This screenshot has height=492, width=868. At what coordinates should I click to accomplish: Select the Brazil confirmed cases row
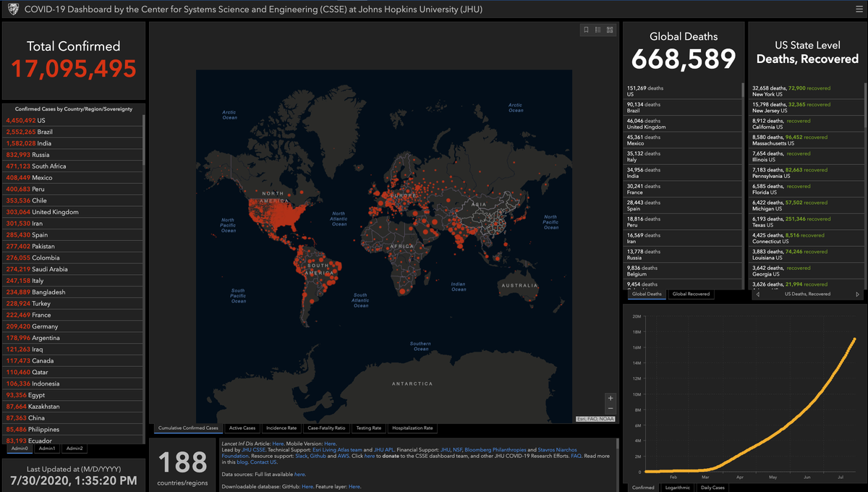click(x=72, y=132)
